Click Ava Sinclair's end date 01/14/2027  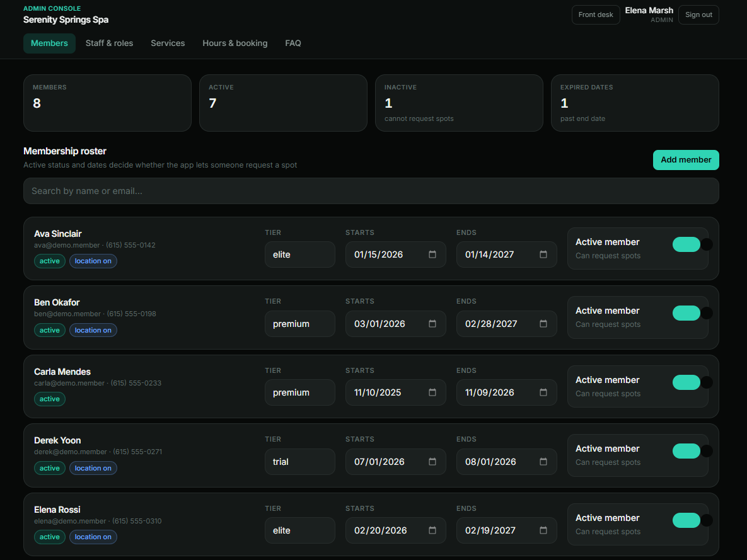click(x=489, y=254)
